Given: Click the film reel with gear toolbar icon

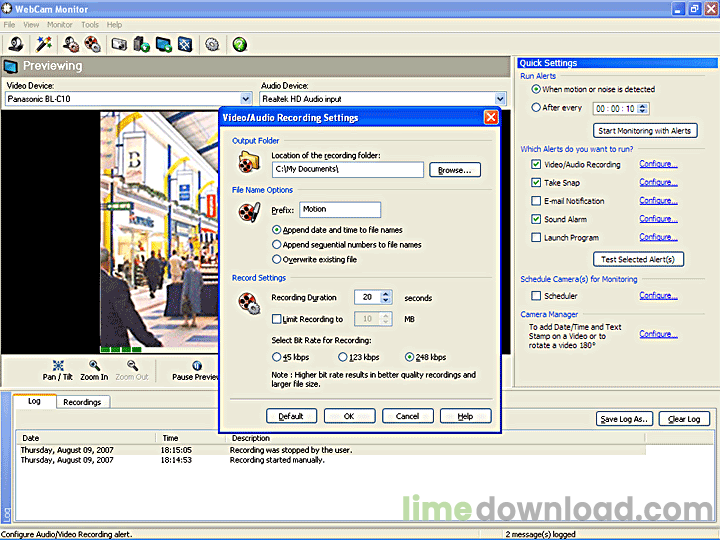Looking at the screenshot, I should 92,45.
